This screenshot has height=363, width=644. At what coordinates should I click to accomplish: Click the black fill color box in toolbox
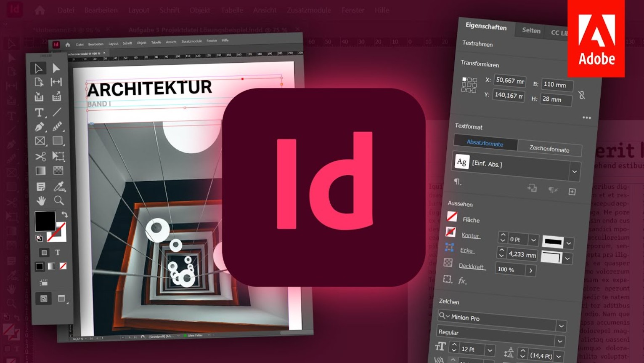point(45,221)
